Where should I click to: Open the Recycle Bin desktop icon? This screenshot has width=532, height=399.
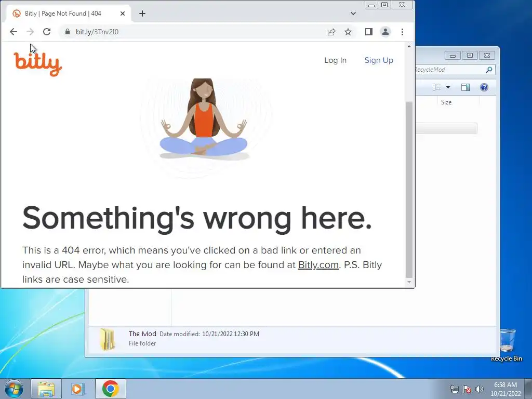(x=507, y=345)
